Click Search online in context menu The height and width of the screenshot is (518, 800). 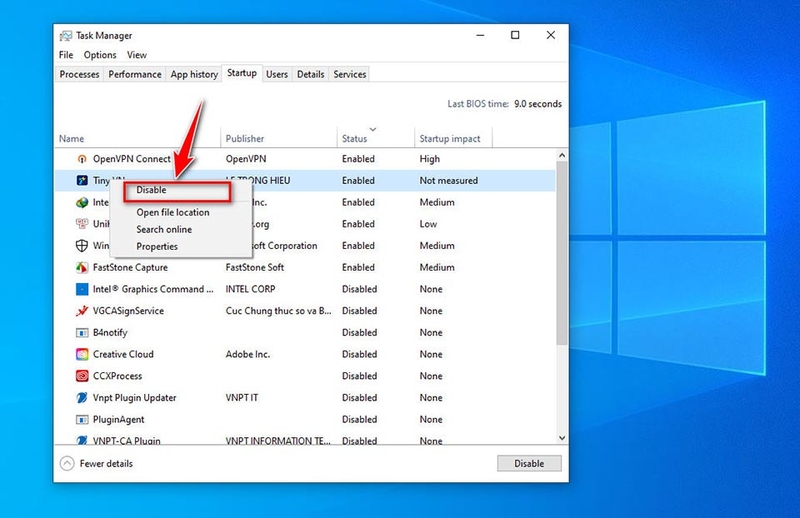[164, 229]
